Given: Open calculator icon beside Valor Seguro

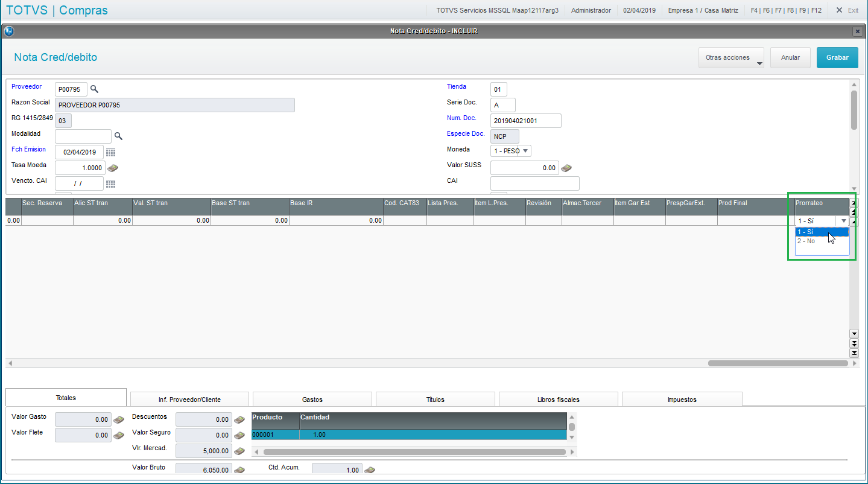Looking at the screenshot, I should pyautogui.click(x=239, y=435).
